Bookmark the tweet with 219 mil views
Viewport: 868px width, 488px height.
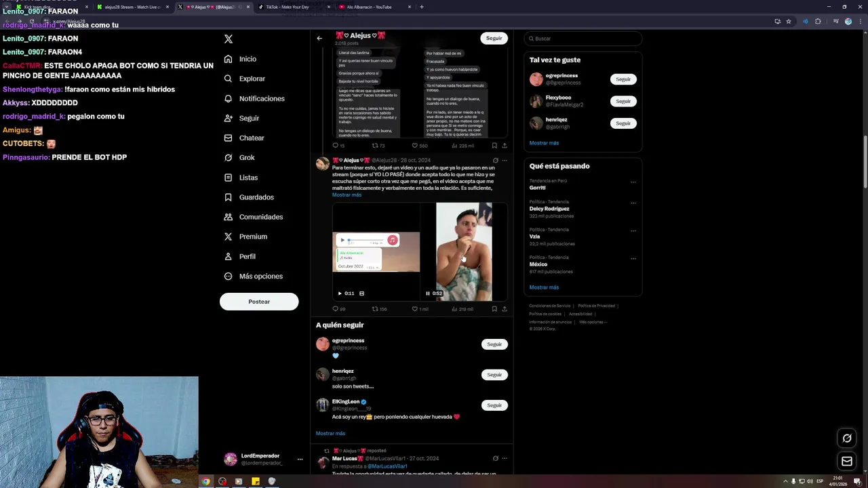point(494,309)
